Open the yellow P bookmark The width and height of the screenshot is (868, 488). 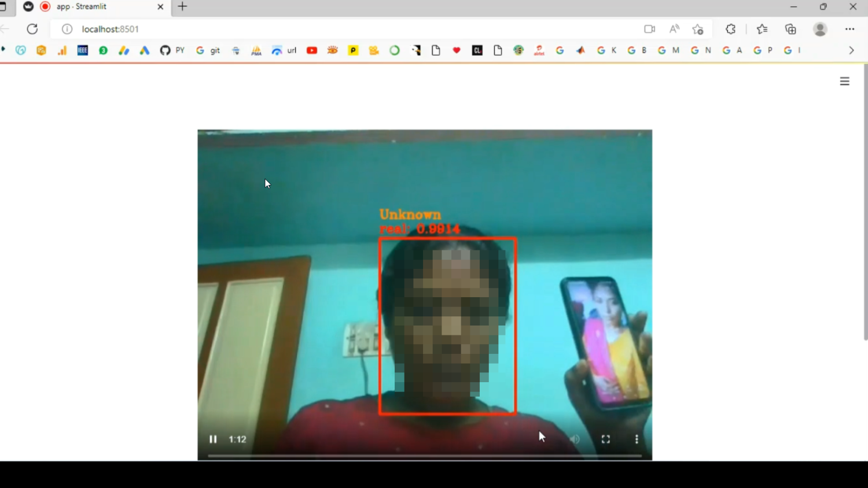point(353,50)
